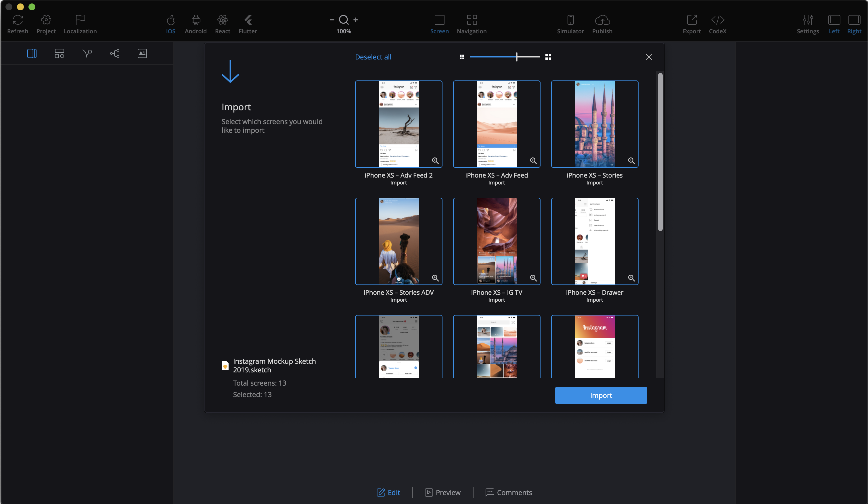Switch to Navigation mode
The width and height of the screenshot is (868, 504).
(x=471, y=23)
